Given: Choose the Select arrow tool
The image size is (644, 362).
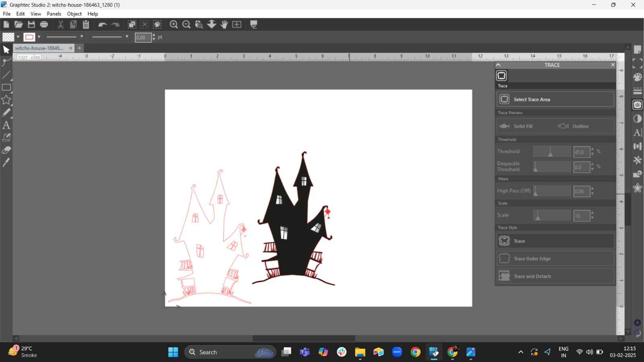Looking at the screenshot, I should [x=6, y=50].
